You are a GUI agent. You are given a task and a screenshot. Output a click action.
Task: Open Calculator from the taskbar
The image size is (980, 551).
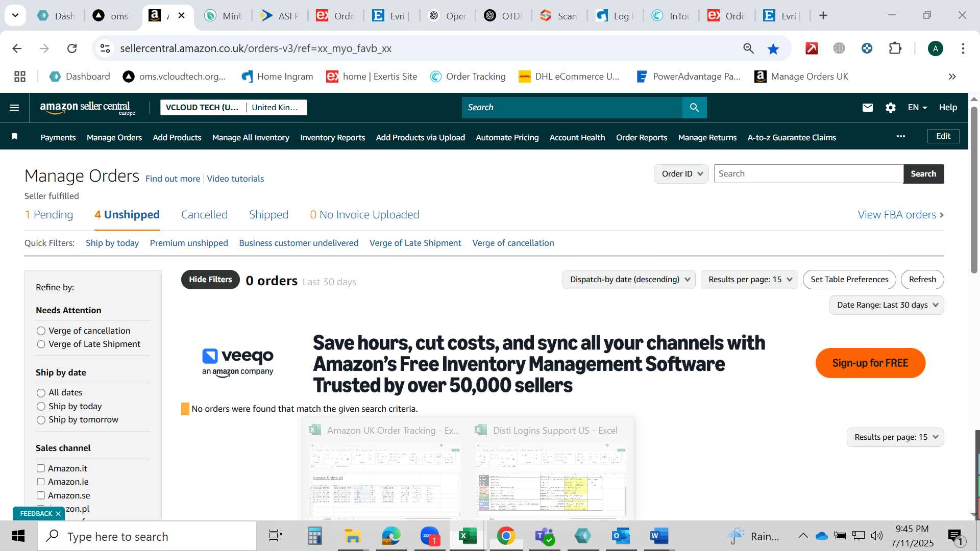click(x=314, y=536)
